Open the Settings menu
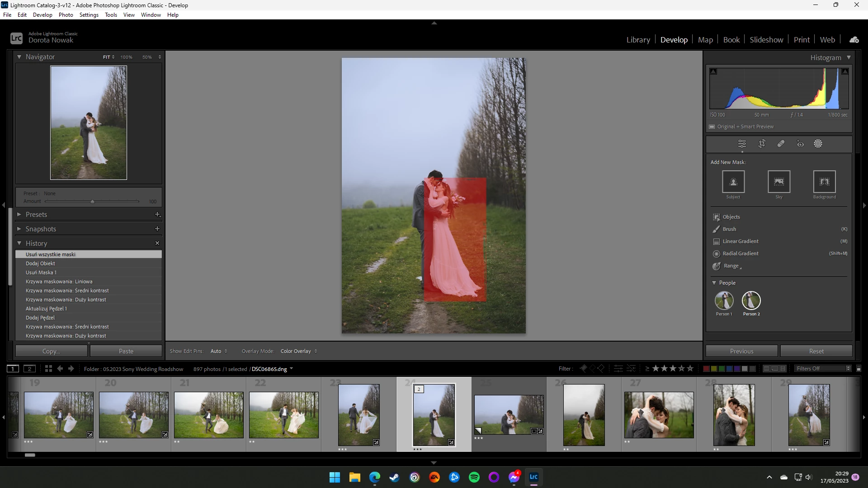The image size is (868, 488). click(89, 15)
